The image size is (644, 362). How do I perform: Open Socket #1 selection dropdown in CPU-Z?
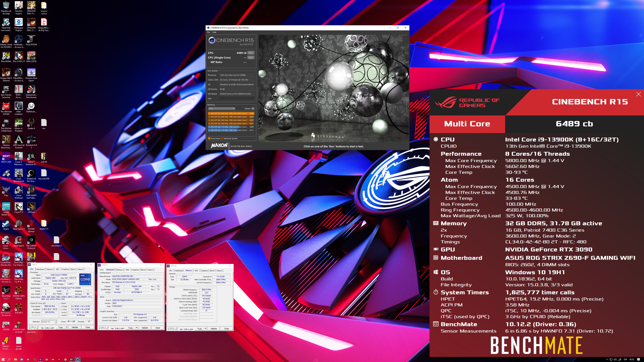click(x=49, y=322)
